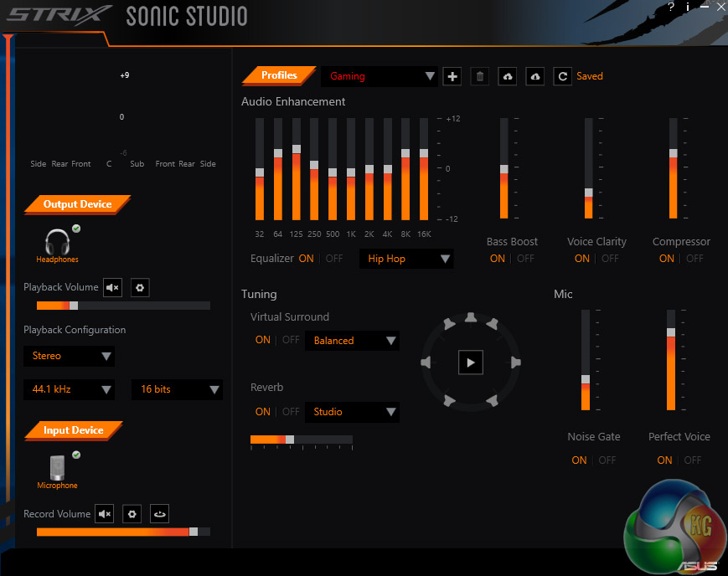Open record volume settings gear

132,514
